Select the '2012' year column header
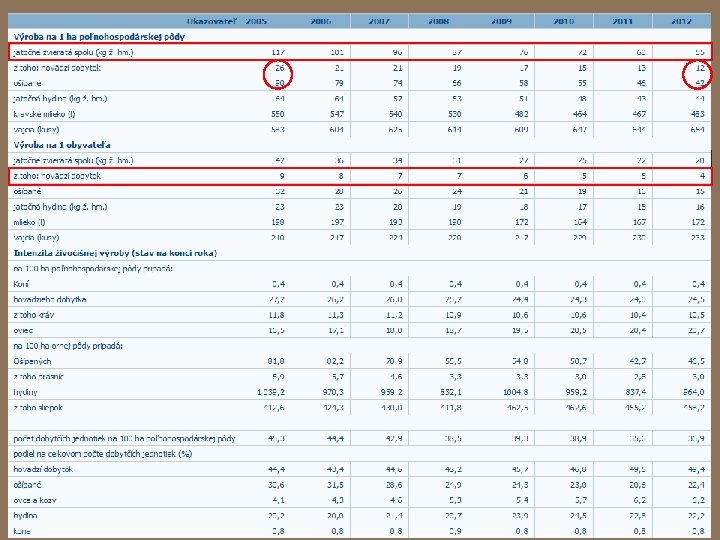This screenshot has height=540, width=720. tap(681, 21)
